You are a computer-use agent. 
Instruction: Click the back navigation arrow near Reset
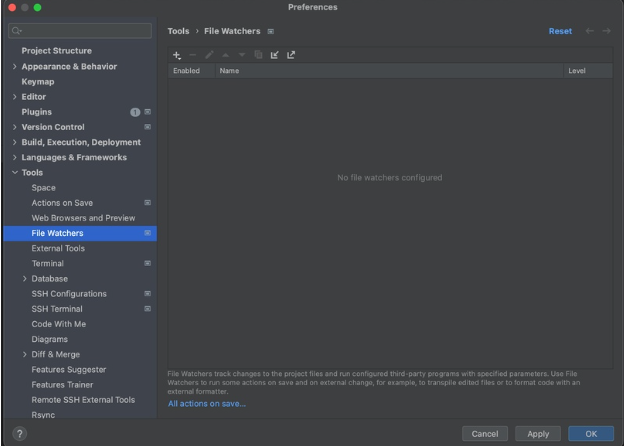coord(589,31)
